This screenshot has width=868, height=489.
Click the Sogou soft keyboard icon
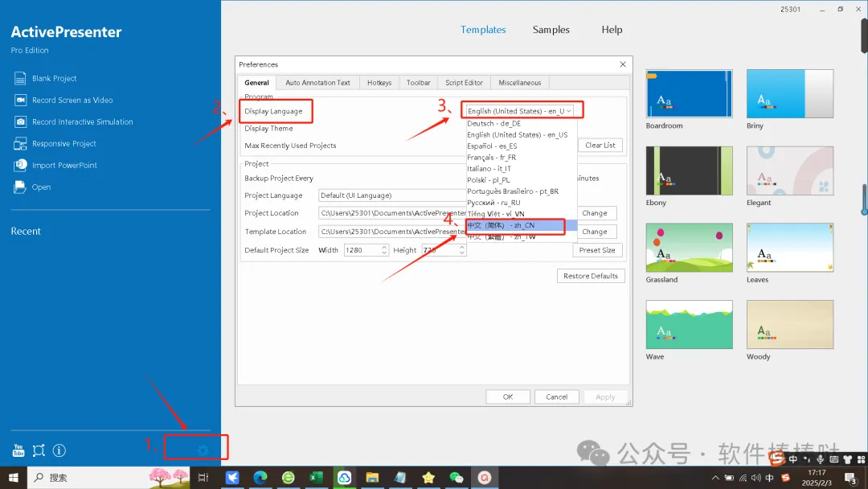tap(833, 459)
